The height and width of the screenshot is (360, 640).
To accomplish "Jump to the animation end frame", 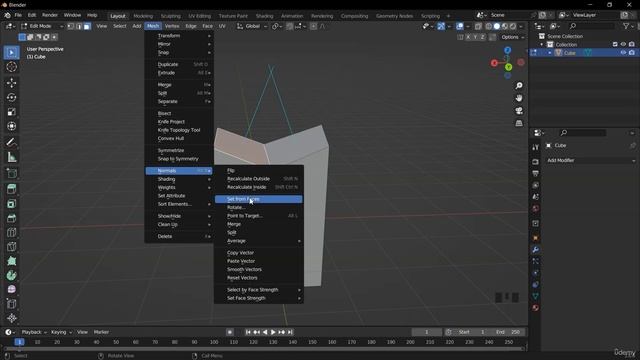I will pyautogui.click(x=290, y=332).
